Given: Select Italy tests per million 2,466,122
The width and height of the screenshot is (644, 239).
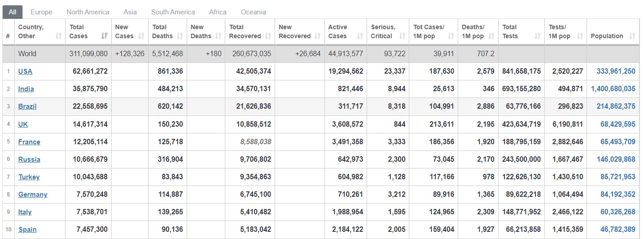Looking at the screenshot, I should [x=568, y=212].
